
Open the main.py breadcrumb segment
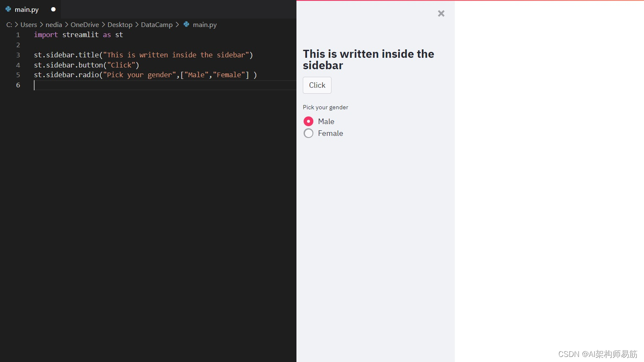coord(205,25)
